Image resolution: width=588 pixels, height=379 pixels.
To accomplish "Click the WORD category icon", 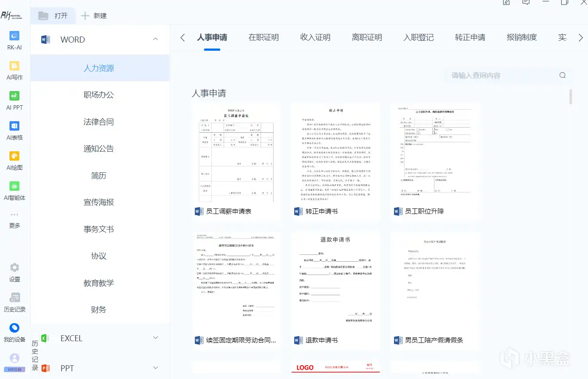I will (x=45, y=40).
